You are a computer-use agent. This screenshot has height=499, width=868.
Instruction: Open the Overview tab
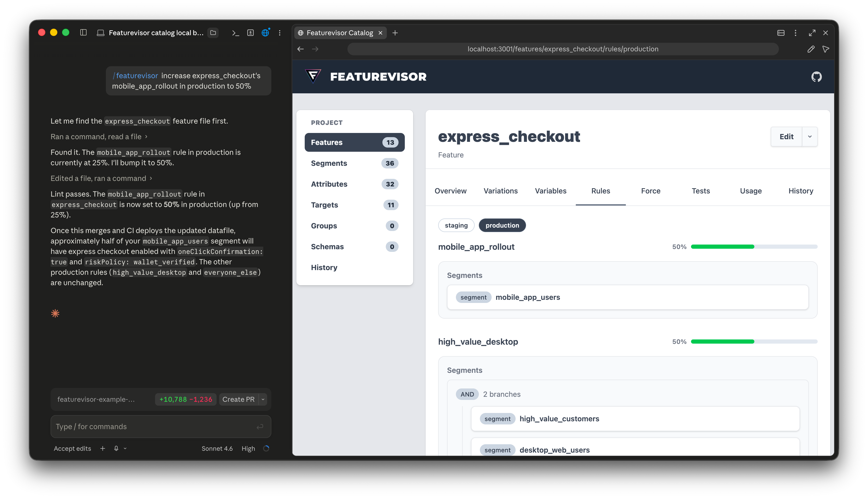tap(450, 191)
